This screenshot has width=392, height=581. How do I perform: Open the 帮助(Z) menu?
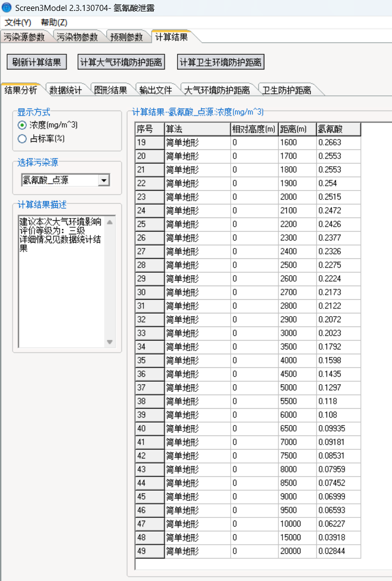click(x=54, y=22)
